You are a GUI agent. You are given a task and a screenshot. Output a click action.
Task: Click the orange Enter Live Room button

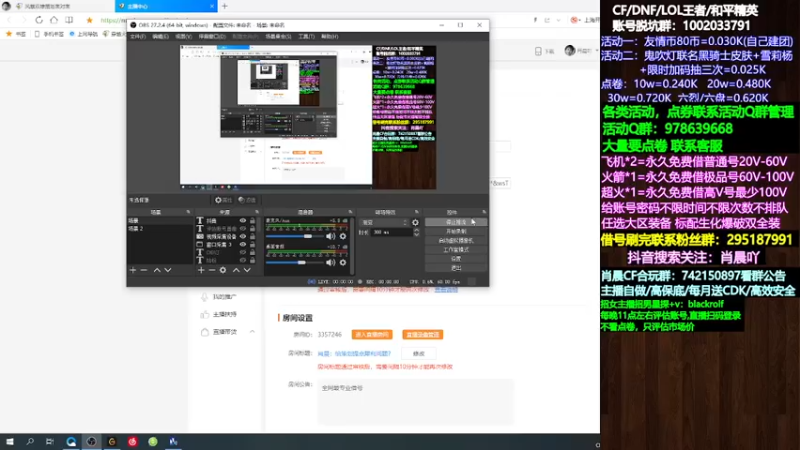372,335
